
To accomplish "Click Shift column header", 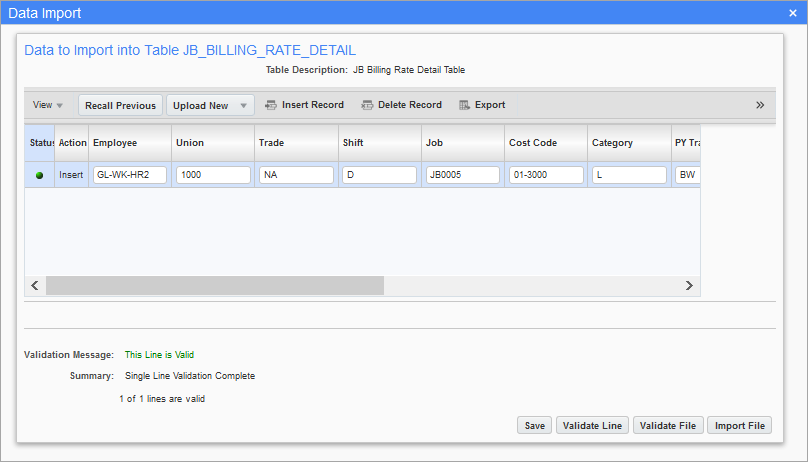I will pos(380,143).
